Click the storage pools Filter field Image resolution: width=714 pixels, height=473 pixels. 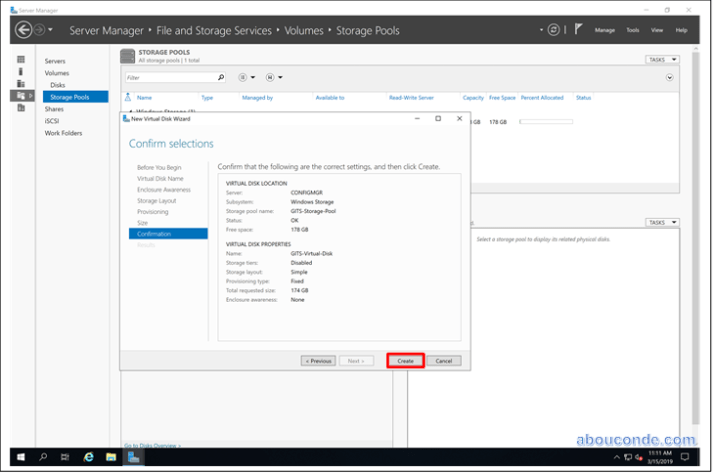coord(170,77)
